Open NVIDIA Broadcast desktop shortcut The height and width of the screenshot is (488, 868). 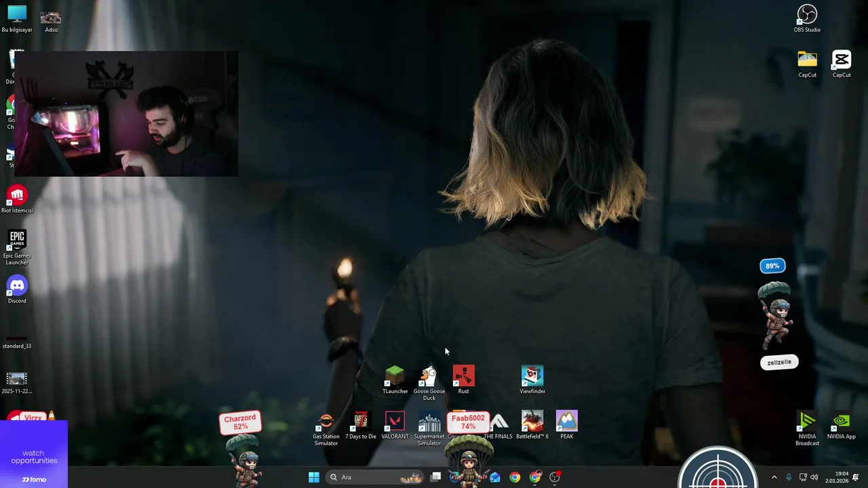(807, 428)
